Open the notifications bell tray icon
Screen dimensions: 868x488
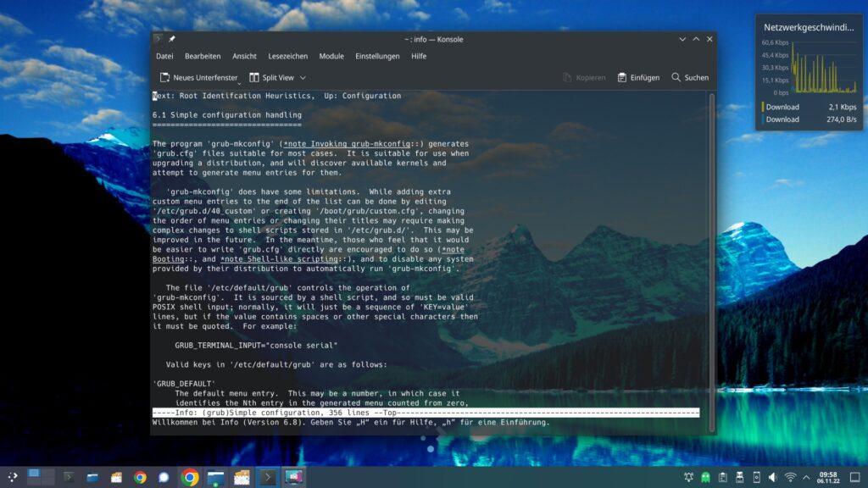pyautogui.click(x=688, y=478)
